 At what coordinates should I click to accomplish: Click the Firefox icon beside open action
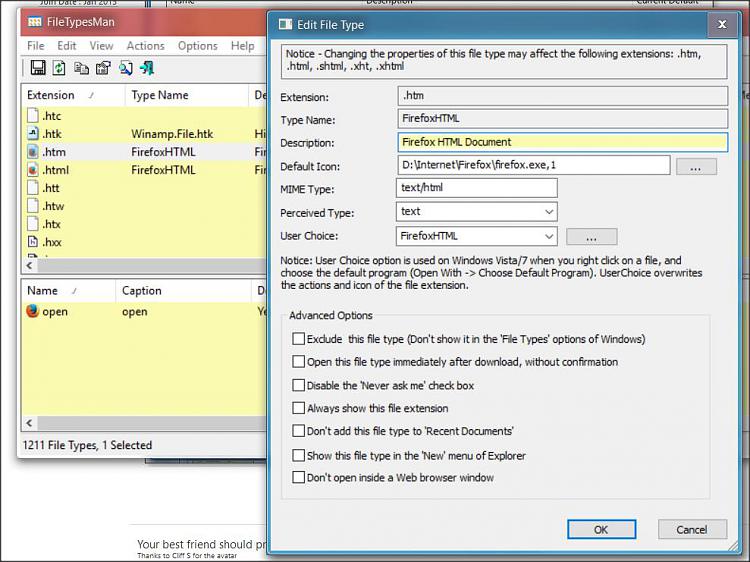(x=33, y=311)
